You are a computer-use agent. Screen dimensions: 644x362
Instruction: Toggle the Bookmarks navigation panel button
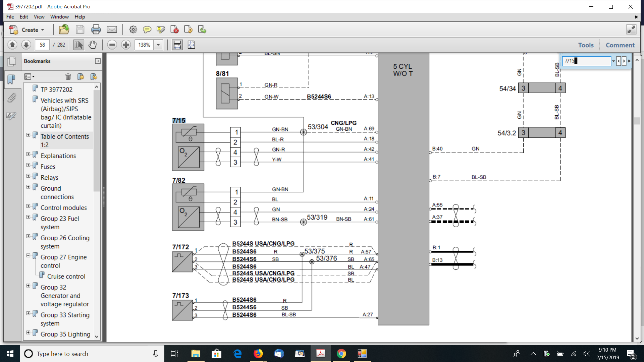11,79
